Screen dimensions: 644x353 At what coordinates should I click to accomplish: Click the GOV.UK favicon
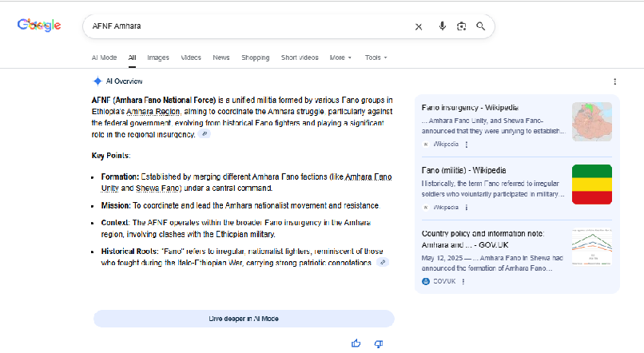click(x=426, y=281)
